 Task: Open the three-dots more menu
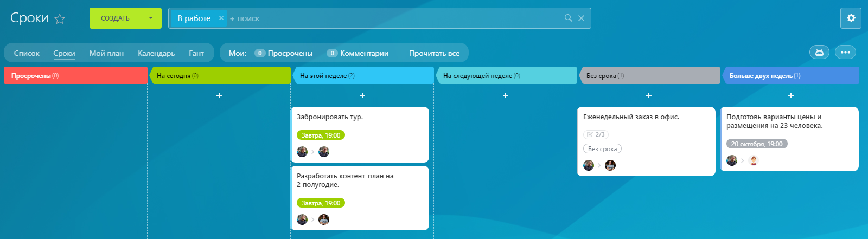pyautogui.click(x=845, y=52)
